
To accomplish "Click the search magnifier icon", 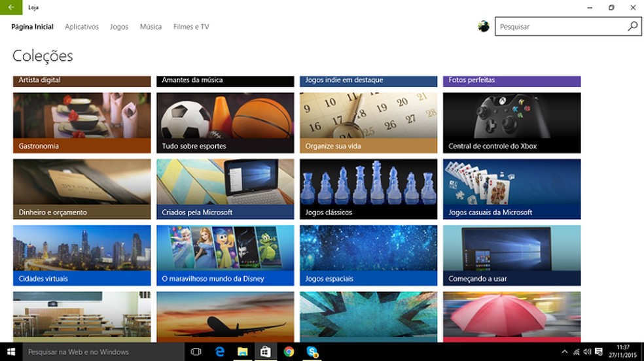I will pyautogui.click(x=632, y=26).
